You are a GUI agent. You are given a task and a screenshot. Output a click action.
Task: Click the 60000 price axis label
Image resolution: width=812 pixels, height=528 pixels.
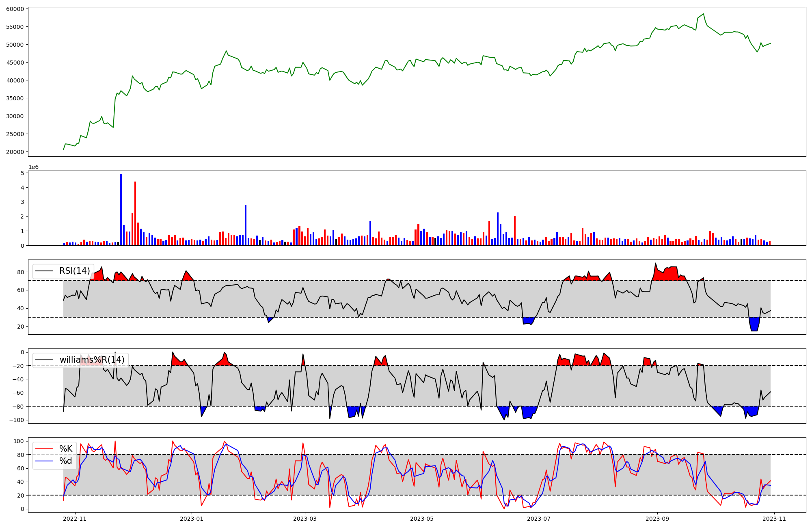[x=15, y=9]
